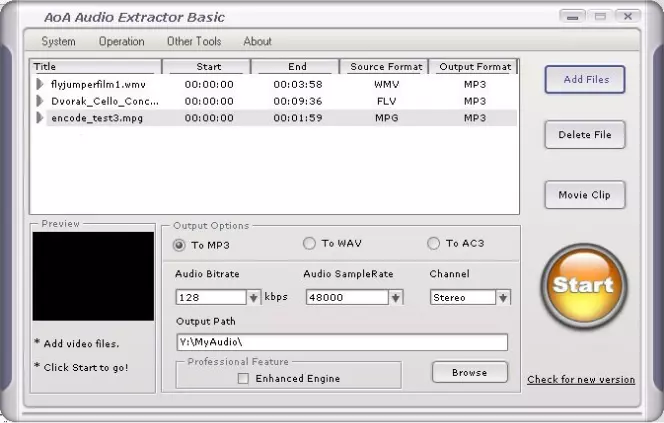Click the FLV source format cell

[387, 101]
